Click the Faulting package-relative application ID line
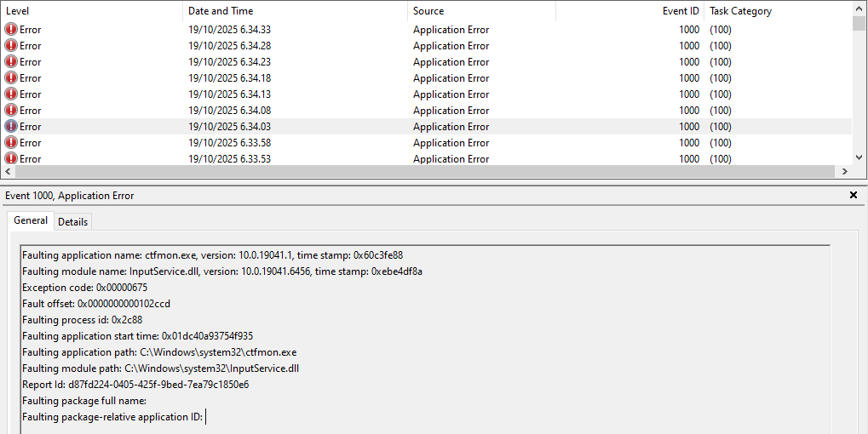 [x=112, y=416]
